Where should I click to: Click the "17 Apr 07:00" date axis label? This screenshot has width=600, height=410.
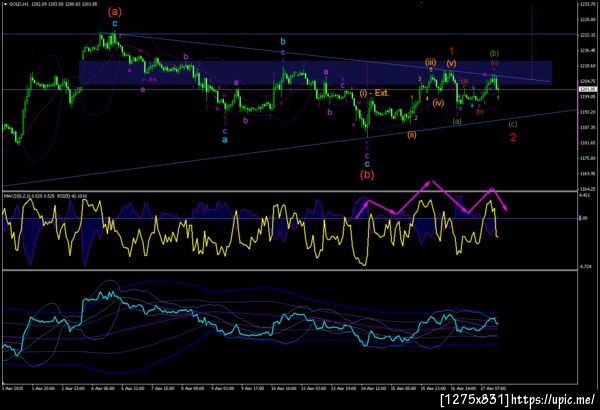[x=493, y=388]
